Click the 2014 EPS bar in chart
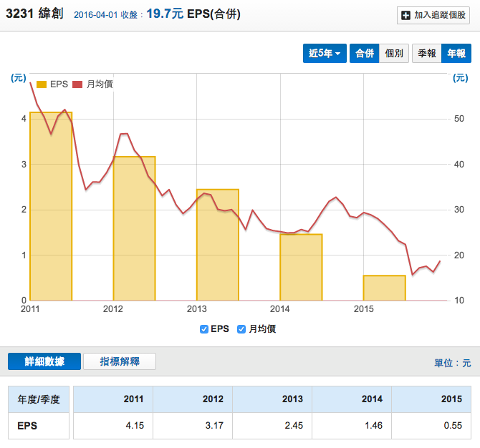Viewport: 480px width, 448px height. pyautogui.click(x=301, y=268)
